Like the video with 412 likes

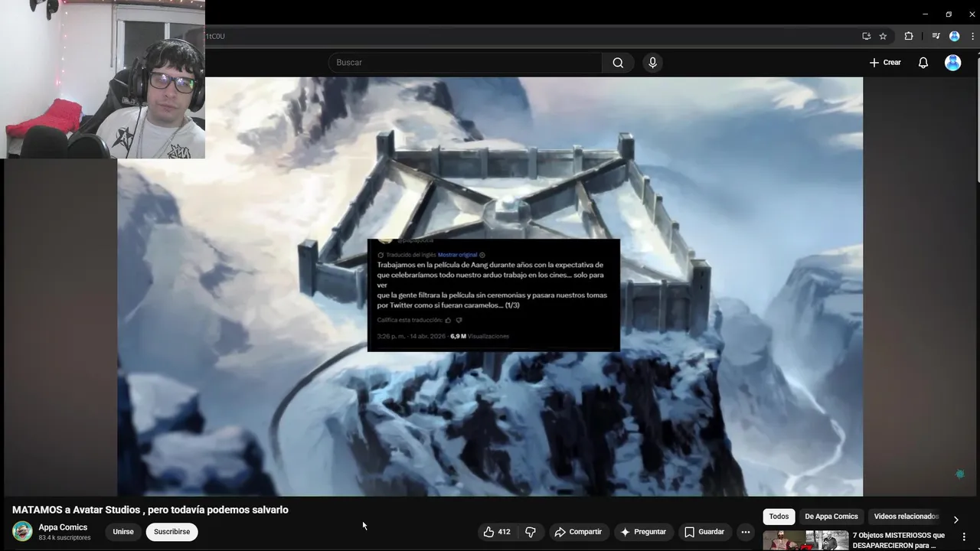(x=497, y=532)
